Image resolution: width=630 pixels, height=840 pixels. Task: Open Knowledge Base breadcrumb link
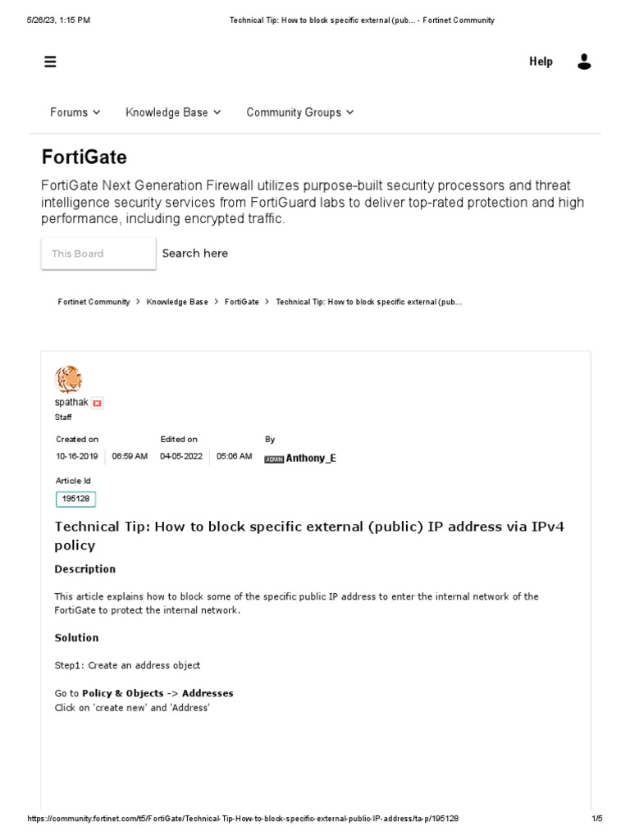177,302
